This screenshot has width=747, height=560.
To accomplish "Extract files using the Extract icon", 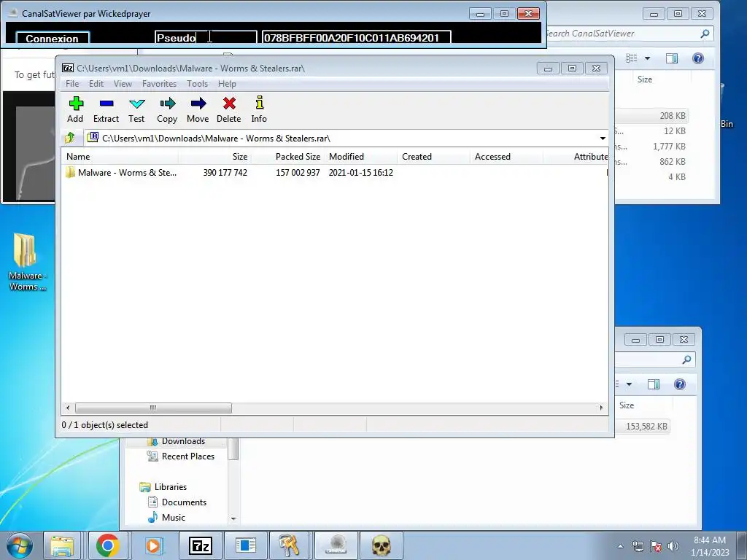I will (x=106, y=109).
